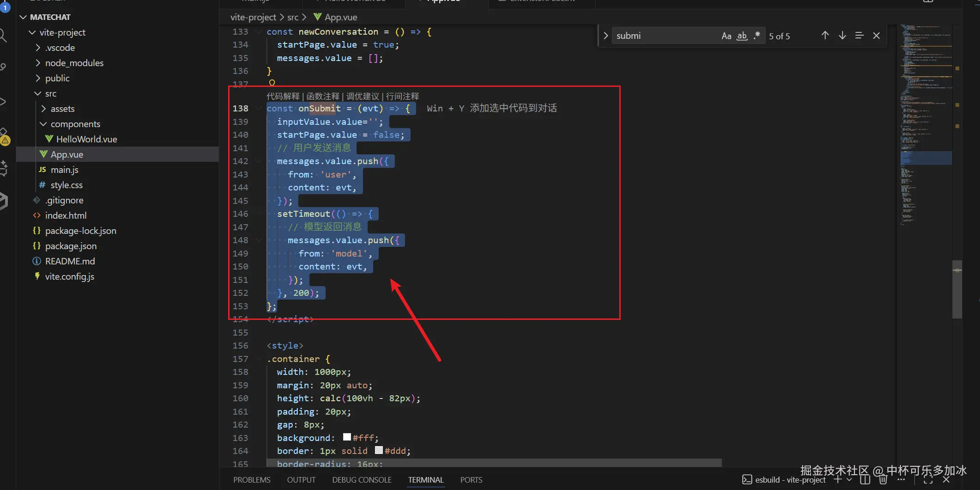
Task: Open the white #fff color swatch
Action: coord(347,437)
